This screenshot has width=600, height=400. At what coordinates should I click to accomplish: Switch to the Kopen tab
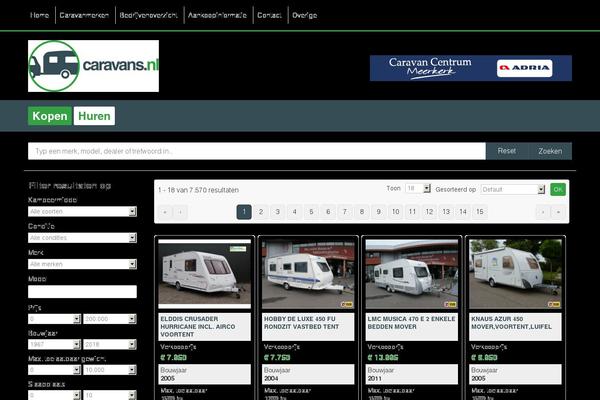point(50,116)
